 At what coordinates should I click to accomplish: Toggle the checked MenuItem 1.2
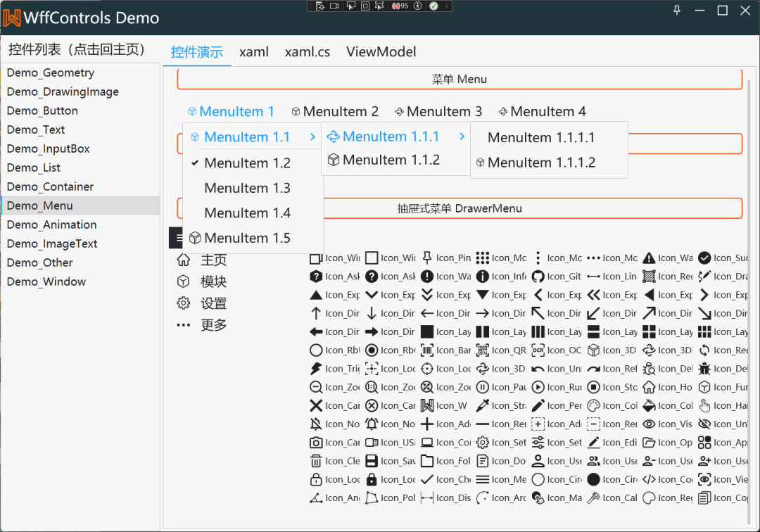pos(247,163)
